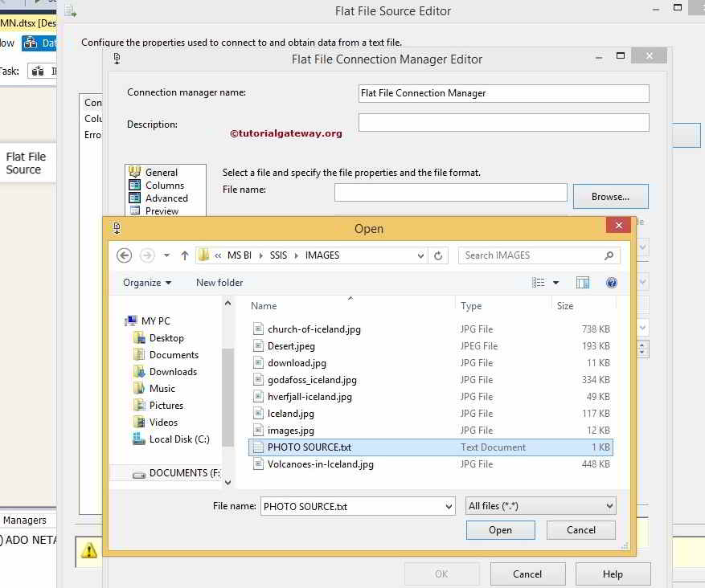Image resolution: width=705 pixels, height=588 pixels.
Task: Go up one folder level
Action: pos(184,255)
